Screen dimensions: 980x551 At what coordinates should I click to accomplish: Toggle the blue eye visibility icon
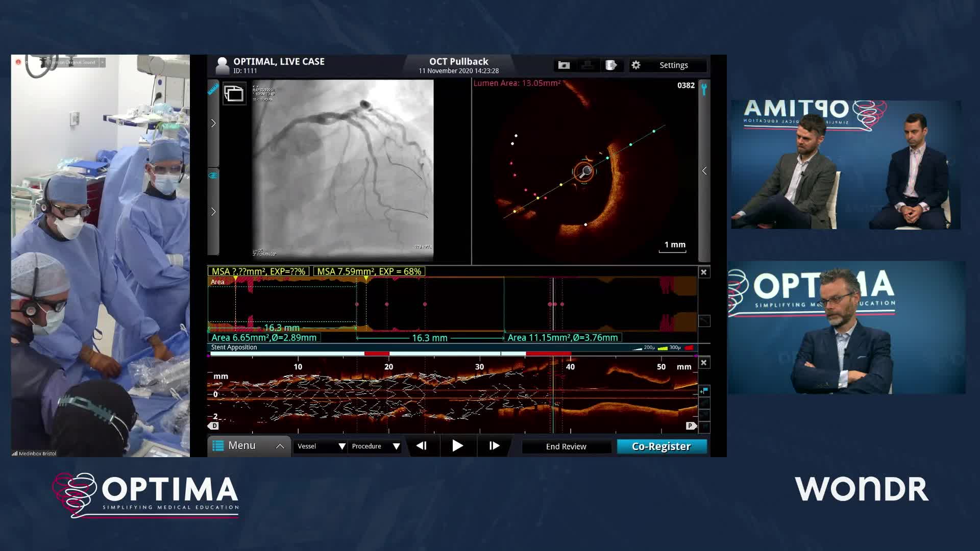click(213, 176)
